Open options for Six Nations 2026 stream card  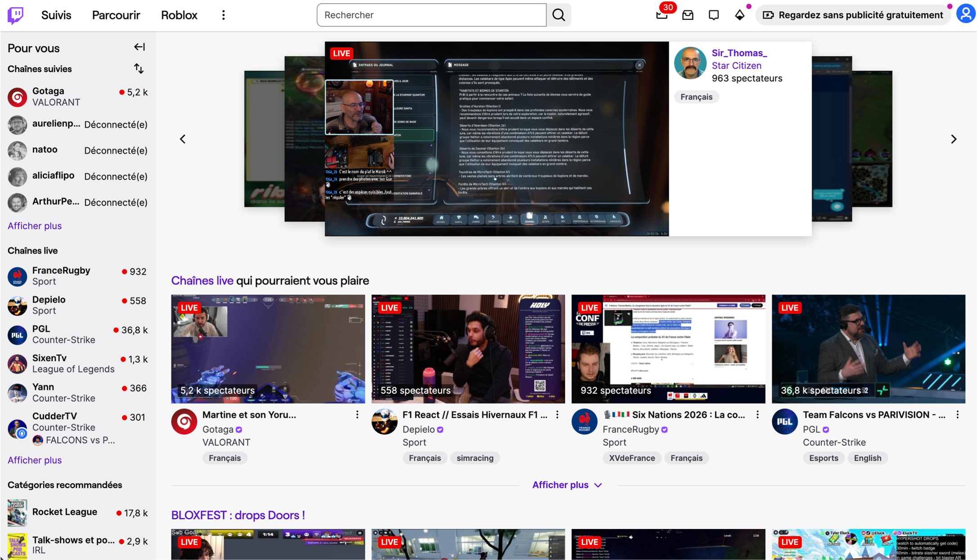757,414
